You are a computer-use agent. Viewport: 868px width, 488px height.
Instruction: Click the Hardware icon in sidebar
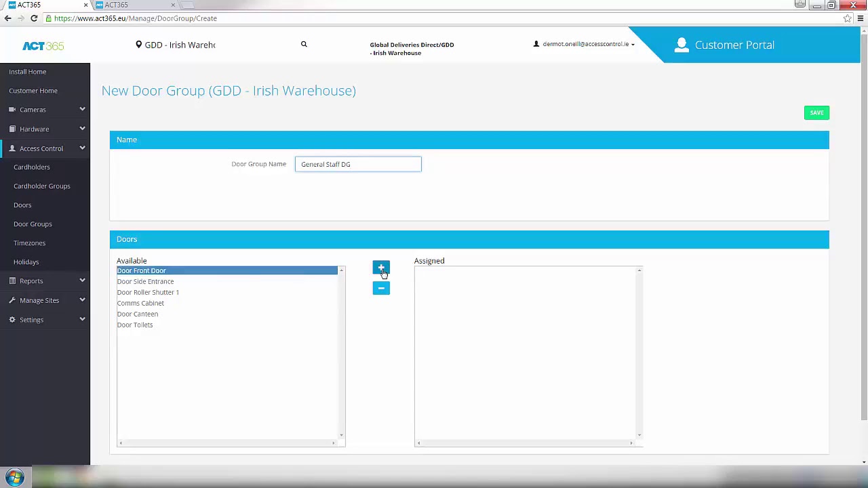click(12, 129)
